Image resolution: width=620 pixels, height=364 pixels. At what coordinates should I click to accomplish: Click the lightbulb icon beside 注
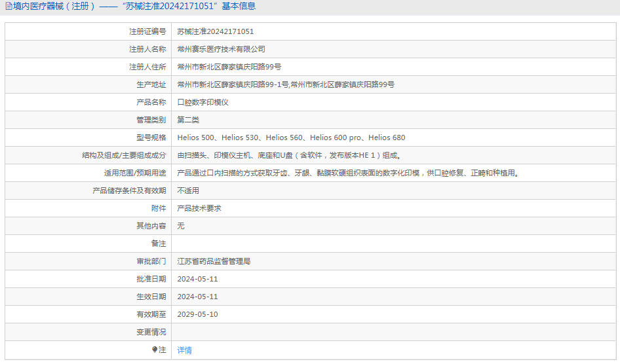[x=155, y=350]
